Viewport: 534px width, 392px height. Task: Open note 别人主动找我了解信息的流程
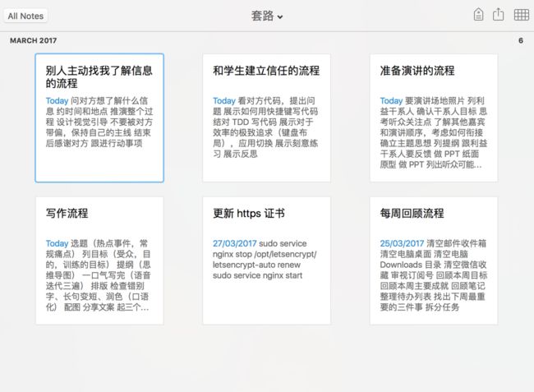click(99, 118)
